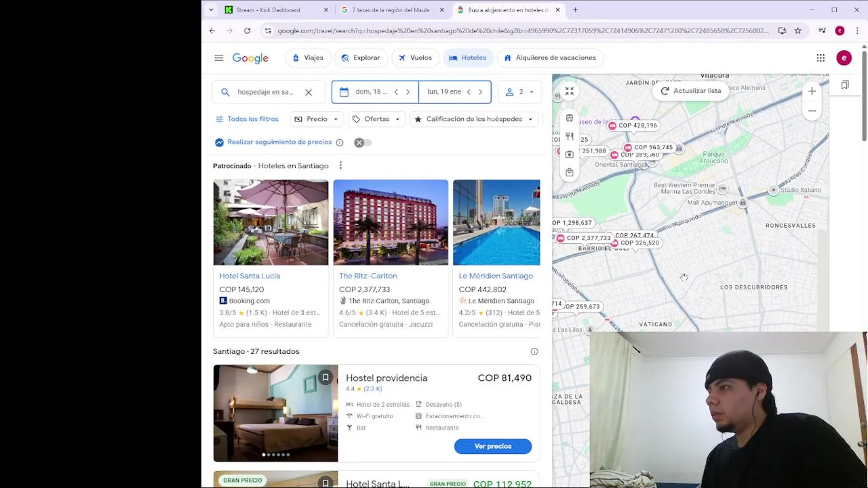Screen dimensions: 868x488
Task: Zoom in on the map
Action: pyautogui.click(x=812, y=91)
